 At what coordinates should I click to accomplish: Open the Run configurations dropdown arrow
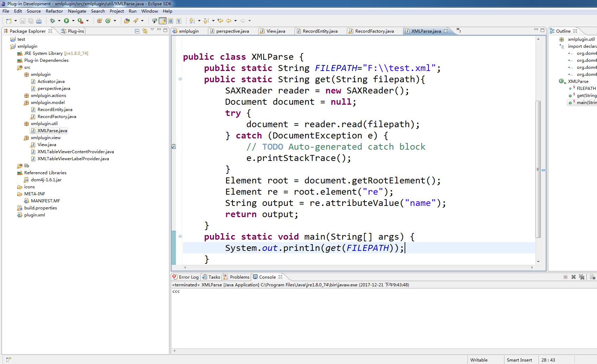[x=73, y=21]
